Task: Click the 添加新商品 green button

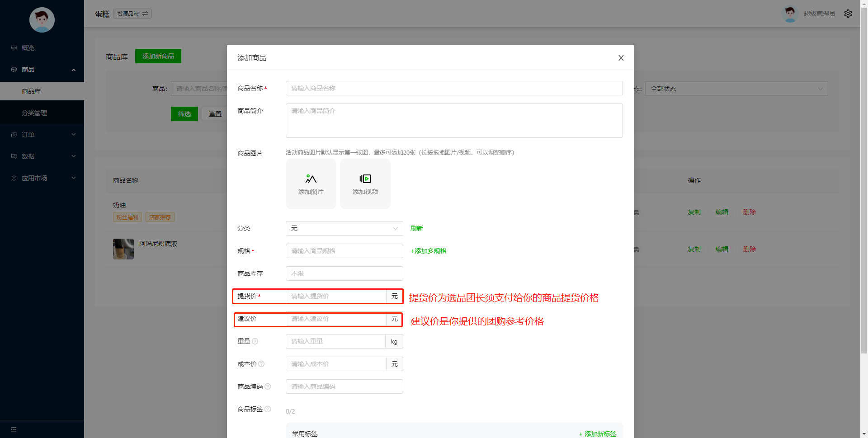Action: pyautogui.click(x=158, y=56)
